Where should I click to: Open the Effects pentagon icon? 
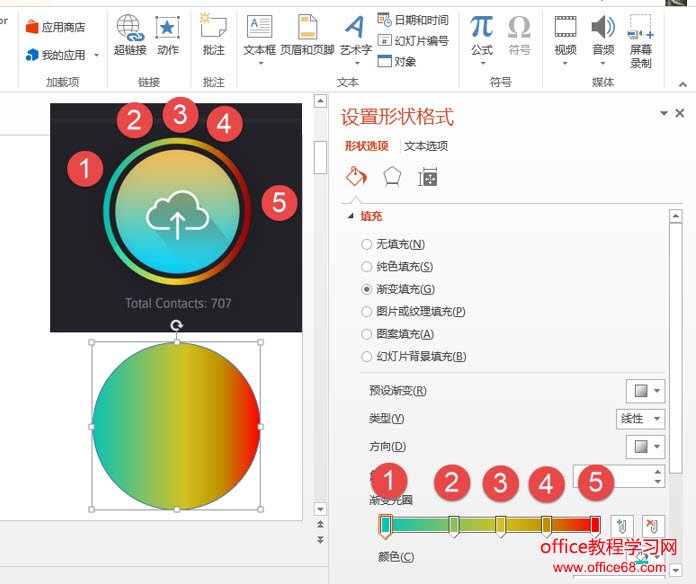(392, 177)
